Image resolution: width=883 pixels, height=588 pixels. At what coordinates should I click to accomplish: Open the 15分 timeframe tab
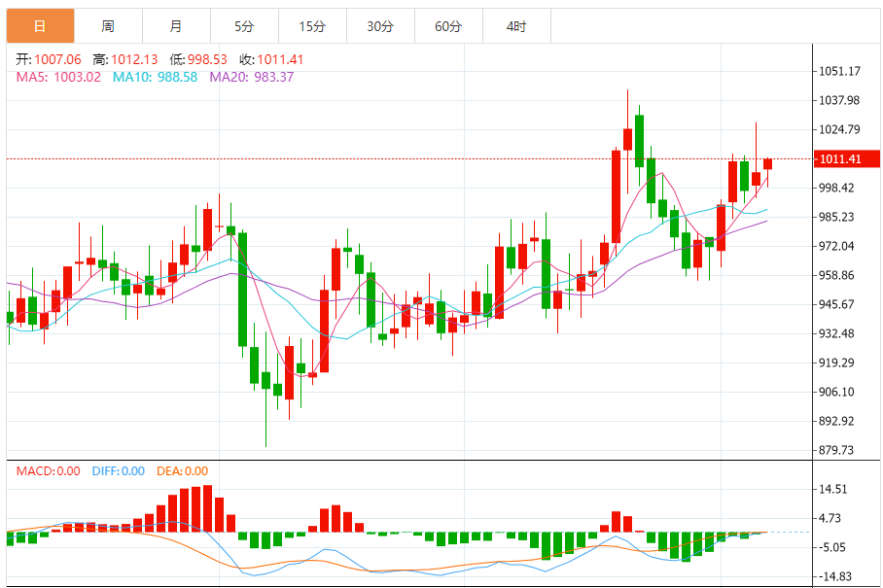coord(312,26)
